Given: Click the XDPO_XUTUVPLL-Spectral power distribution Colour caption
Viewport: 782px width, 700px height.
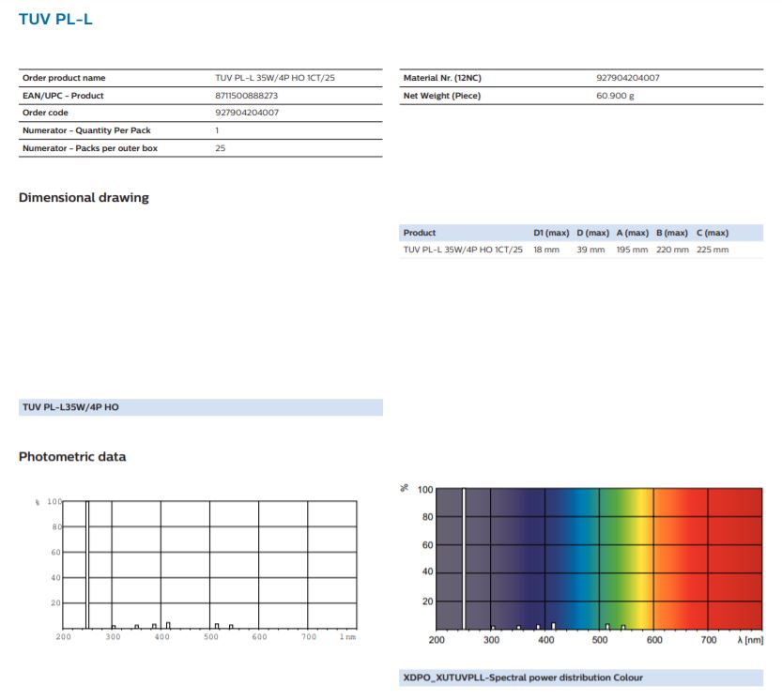Looking at the screenshot, I should [x=581, y=677].
